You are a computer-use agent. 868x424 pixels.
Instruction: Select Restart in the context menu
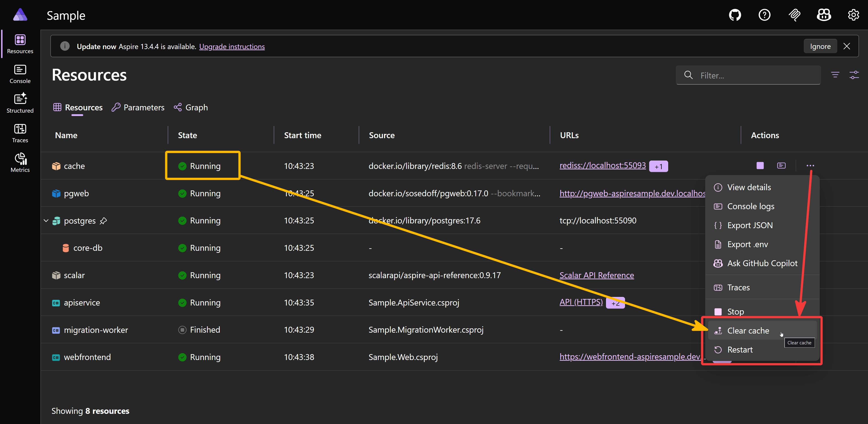click(762, 350)
